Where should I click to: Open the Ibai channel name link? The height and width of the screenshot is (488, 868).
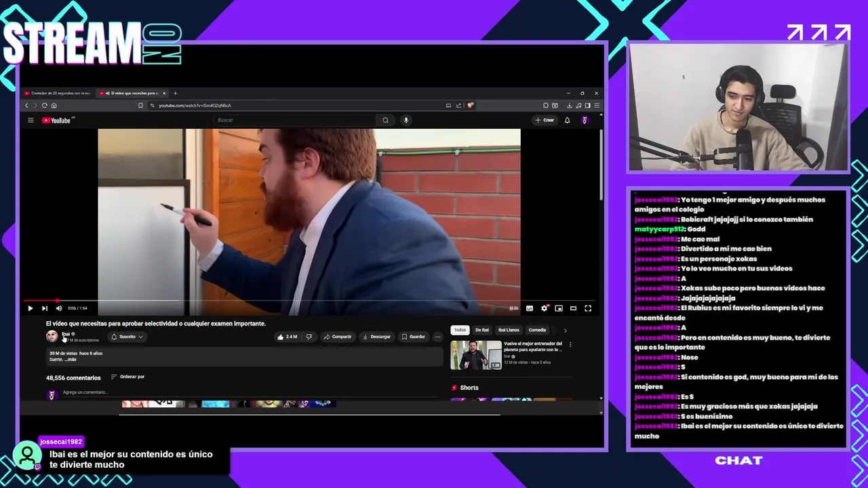[66, 333]
